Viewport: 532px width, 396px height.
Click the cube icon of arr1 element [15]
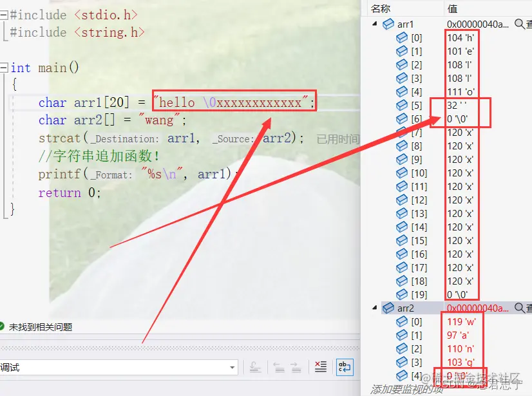click(x=402, y=240)
